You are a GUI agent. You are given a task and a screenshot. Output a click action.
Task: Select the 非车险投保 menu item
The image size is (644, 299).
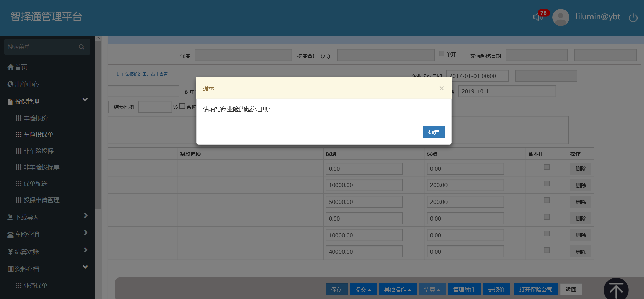click(39, 151)
